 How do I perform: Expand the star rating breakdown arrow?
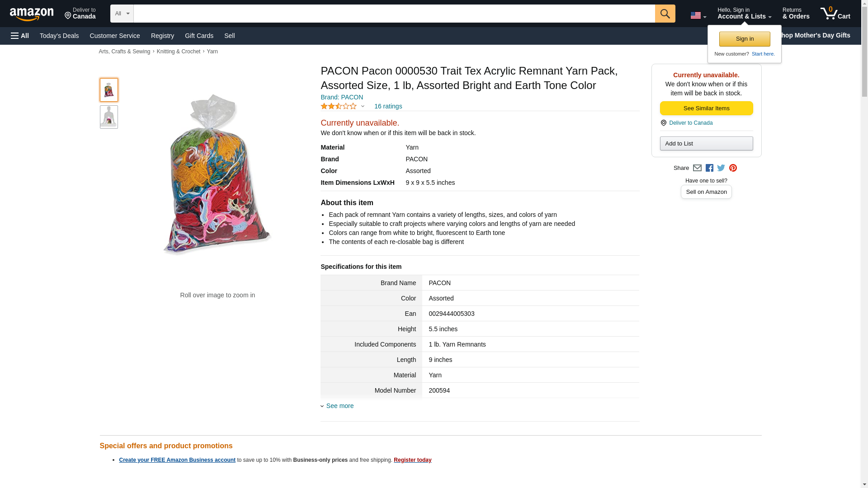(x=363, y=107)
